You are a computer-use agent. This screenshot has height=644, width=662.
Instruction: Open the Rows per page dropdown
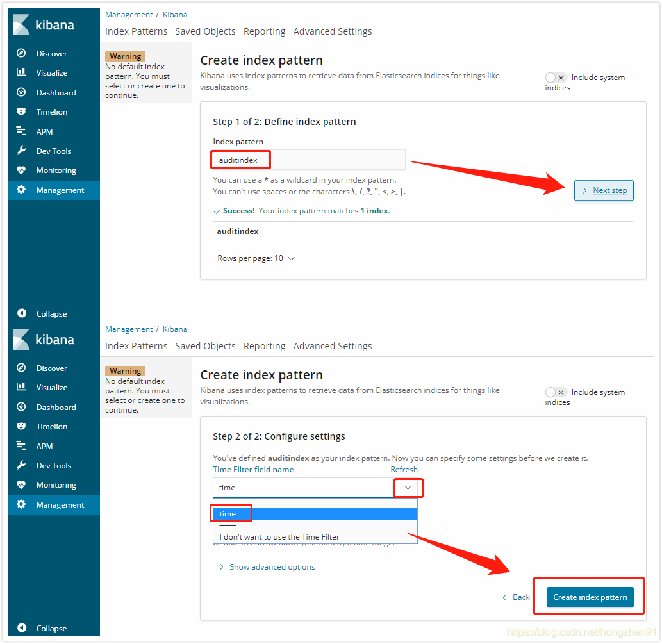(x=256, y=258)
